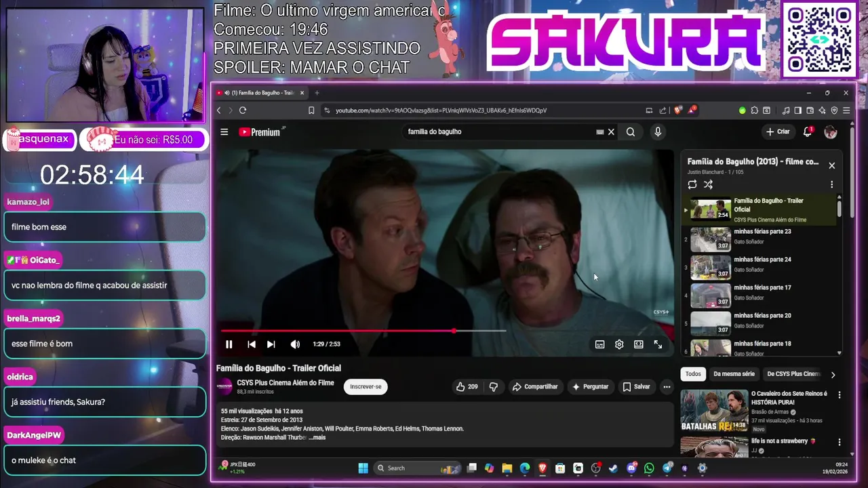Open the browser playlist music-note icon
The image size is (868, 488).
point(786,110)
